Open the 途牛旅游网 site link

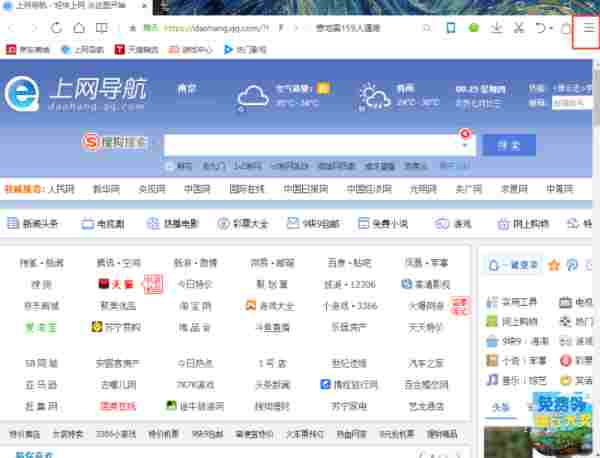(195, 406)
